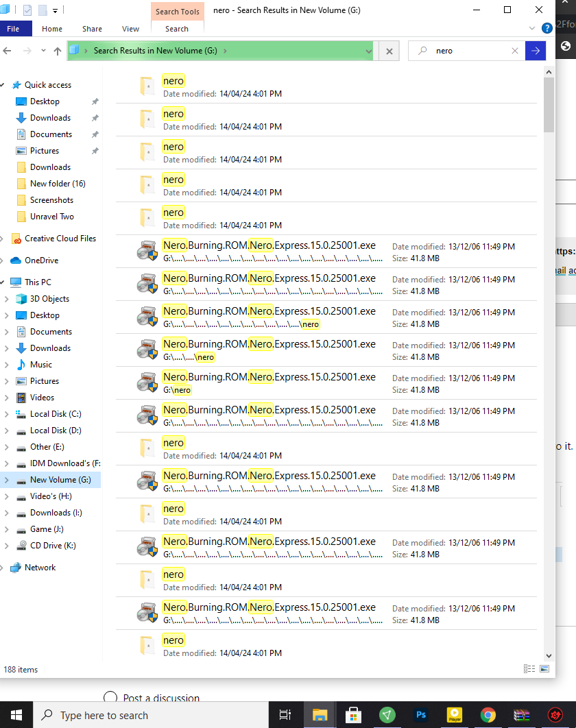This screenshot has height=728, width=576.
Task: Select Downloads (I:) drive
Action: 56,513
